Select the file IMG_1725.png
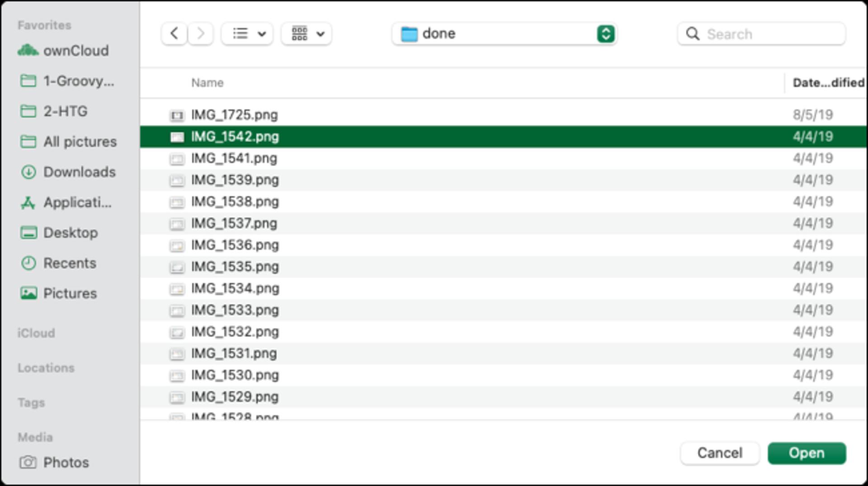 503,115
